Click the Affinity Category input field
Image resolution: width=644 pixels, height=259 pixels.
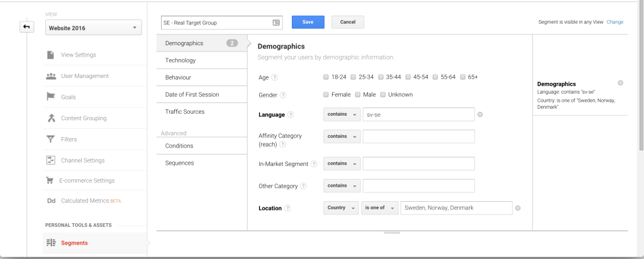[x=418, y=136]
